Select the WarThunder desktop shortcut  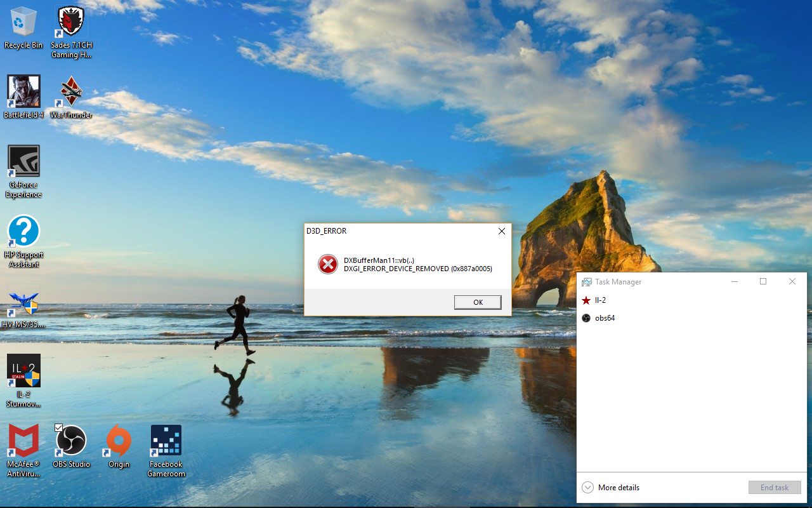pos(71,97)
